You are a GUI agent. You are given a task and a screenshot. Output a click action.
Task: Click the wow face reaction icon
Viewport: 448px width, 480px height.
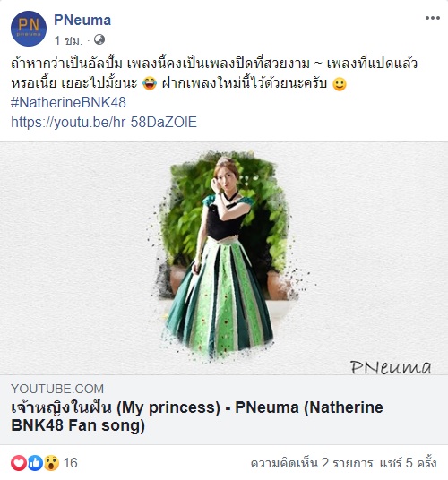pos(51,463)
